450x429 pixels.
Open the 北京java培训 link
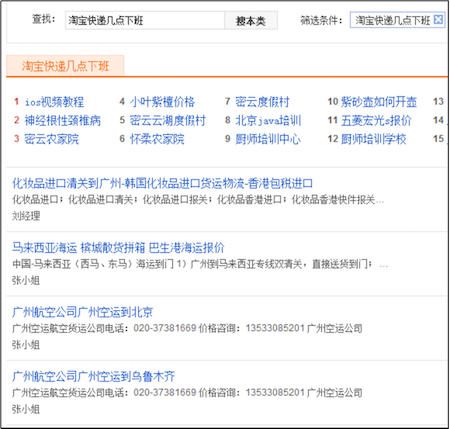click(268, 120)
